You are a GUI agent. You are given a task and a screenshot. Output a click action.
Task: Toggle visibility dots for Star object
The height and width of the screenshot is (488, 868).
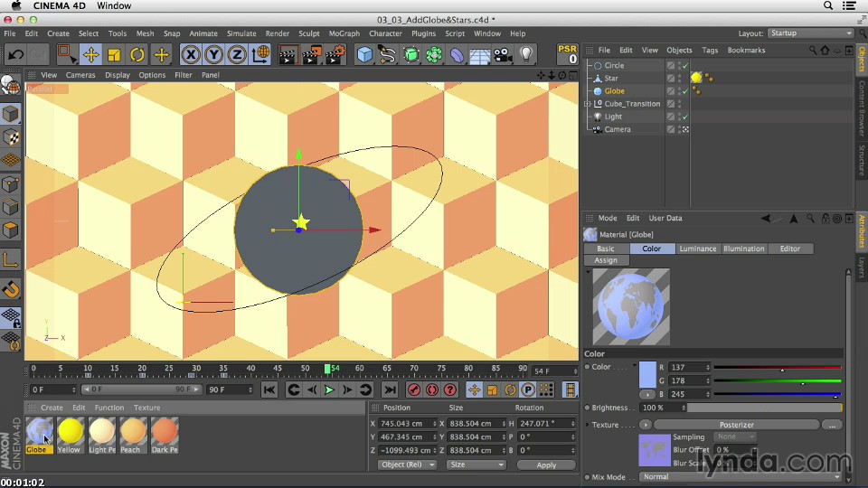(x=679, y=79)
